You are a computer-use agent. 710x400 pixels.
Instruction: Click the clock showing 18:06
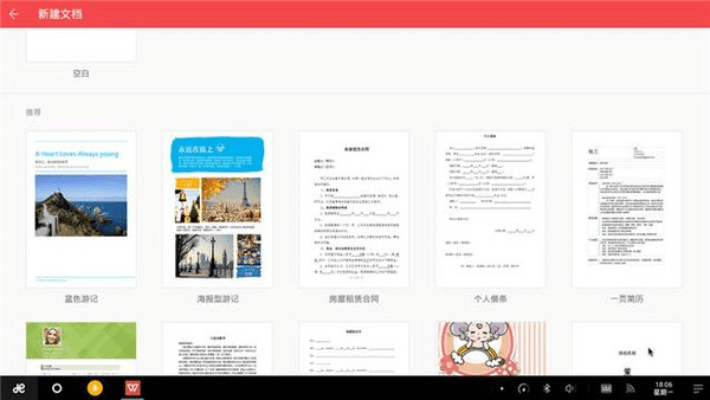click(x=663, y=387)
